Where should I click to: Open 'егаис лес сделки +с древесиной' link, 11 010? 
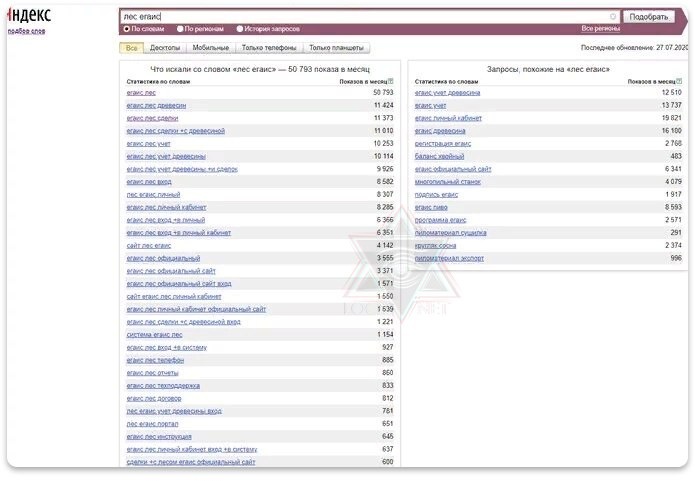pos(175,131)
